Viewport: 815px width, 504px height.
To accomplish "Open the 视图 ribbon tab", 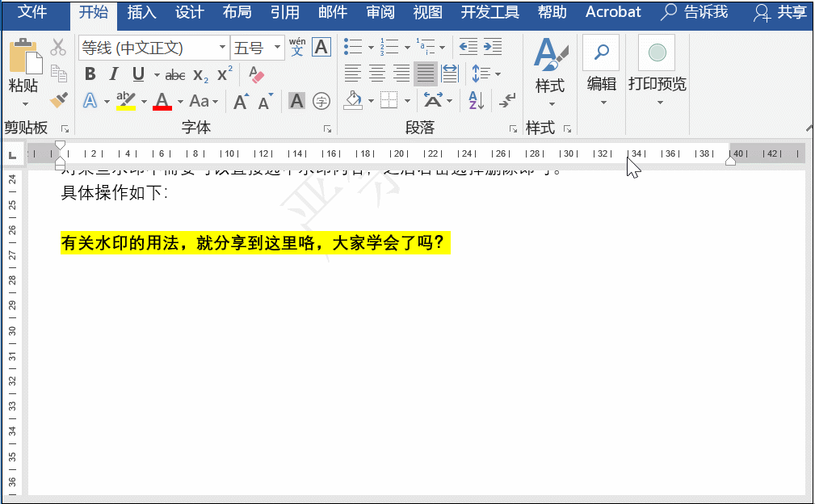I will (x=427, y=12).
